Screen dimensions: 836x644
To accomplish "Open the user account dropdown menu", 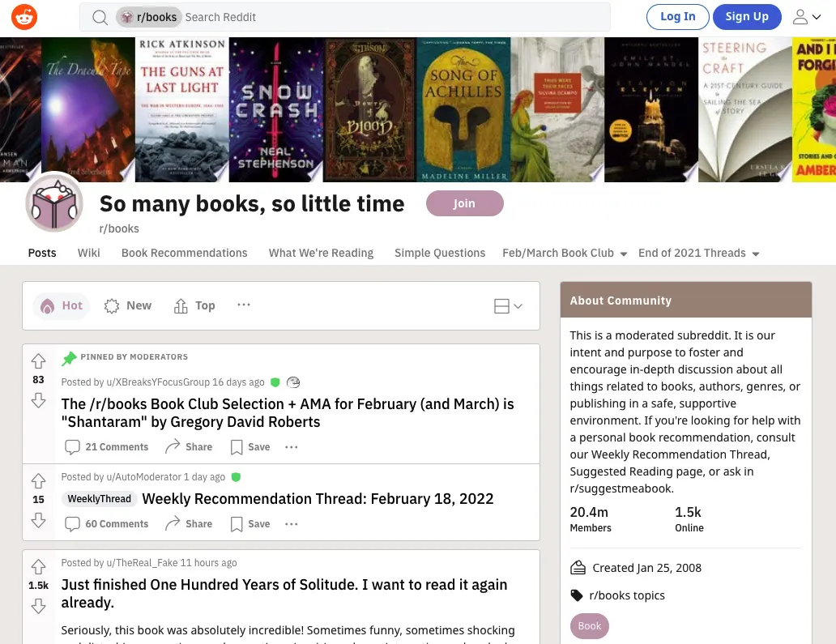I will (806, 17).
